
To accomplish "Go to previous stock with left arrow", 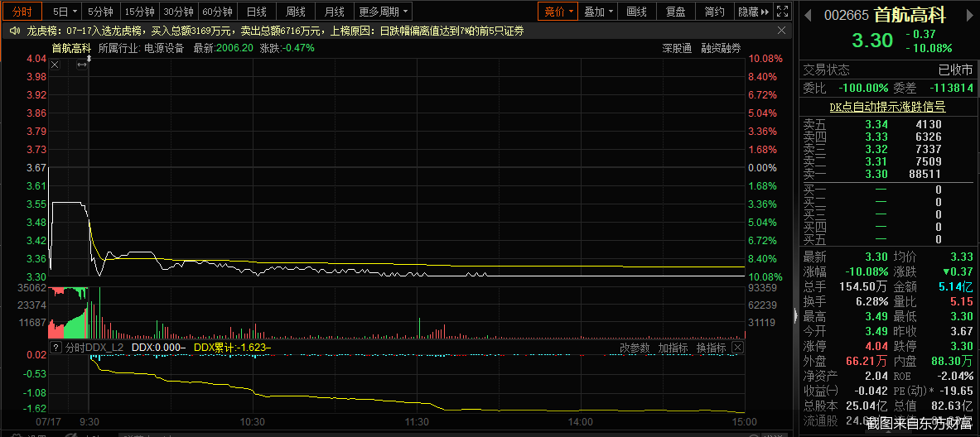I will [x=808, y=14].
